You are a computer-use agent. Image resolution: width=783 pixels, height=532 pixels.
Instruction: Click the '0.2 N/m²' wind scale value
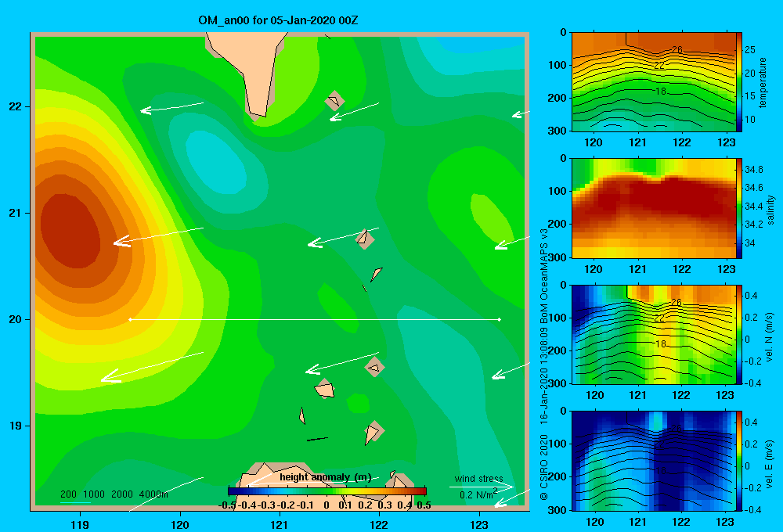pos(478,494)
